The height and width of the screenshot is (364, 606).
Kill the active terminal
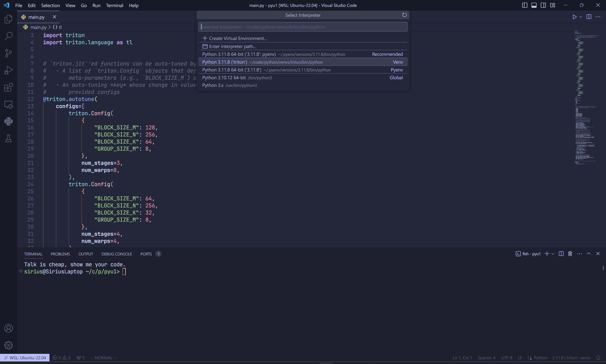[570, 254]
